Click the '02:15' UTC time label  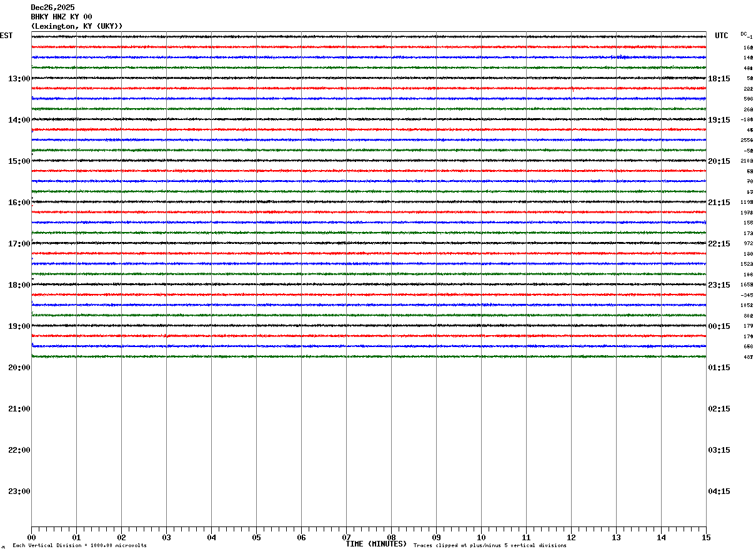tap(719, 409)
